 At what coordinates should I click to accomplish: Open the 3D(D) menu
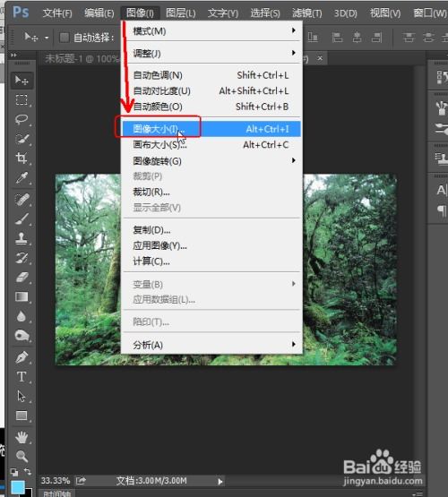point(346,13)
